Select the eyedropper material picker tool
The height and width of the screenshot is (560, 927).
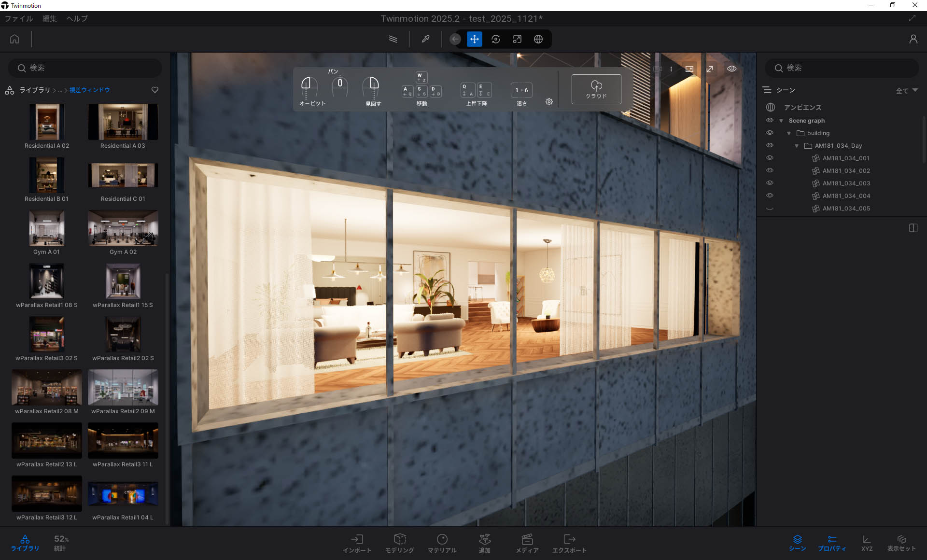(x=425, y=39)
